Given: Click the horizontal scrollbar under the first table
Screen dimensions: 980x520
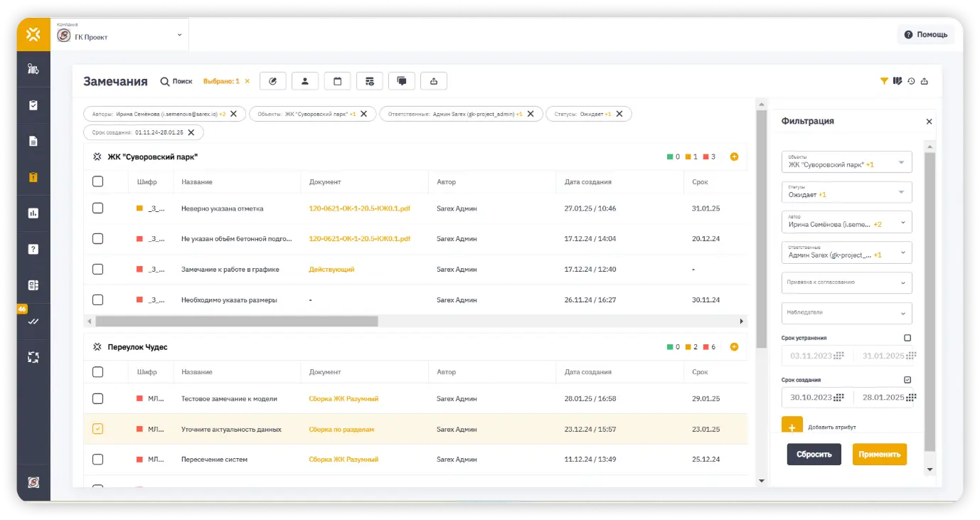Looking at the screenshot, I should [x=237, y=322].
